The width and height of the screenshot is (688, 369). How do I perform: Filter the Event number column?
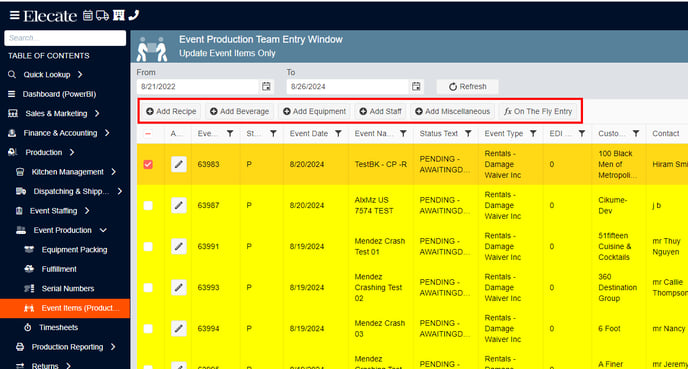point(230,134)
